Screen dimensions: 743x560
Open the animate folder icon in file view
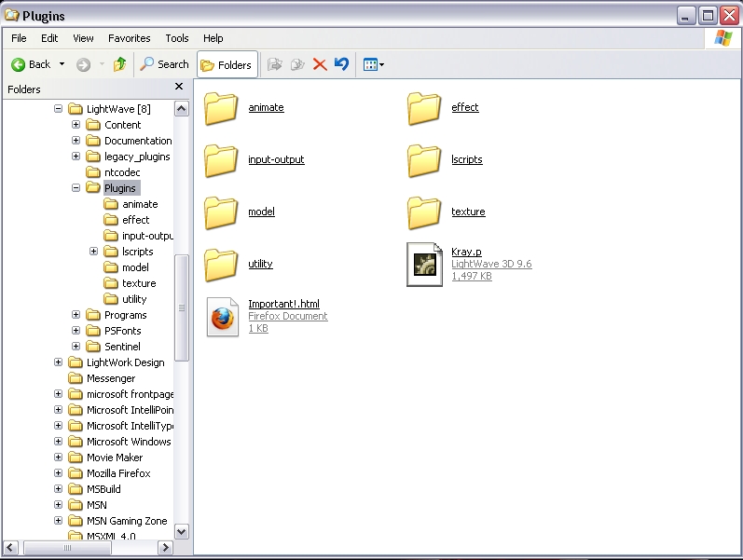[222, 108]
